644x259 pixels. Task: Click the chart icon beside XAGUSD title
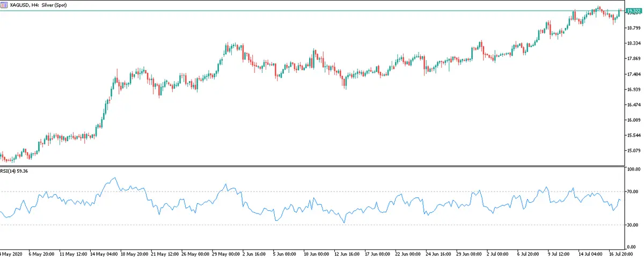pos(4,4)
